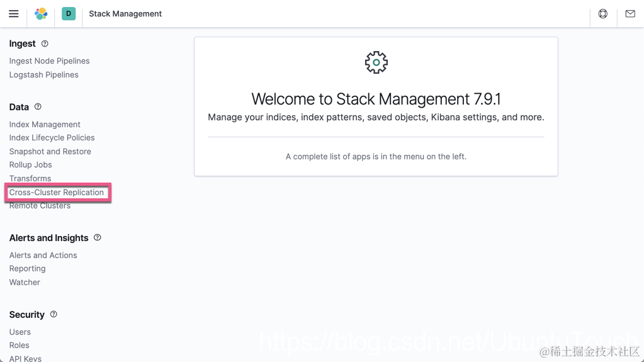Open Ingest Node Pipelines

[x=49, y=61]
